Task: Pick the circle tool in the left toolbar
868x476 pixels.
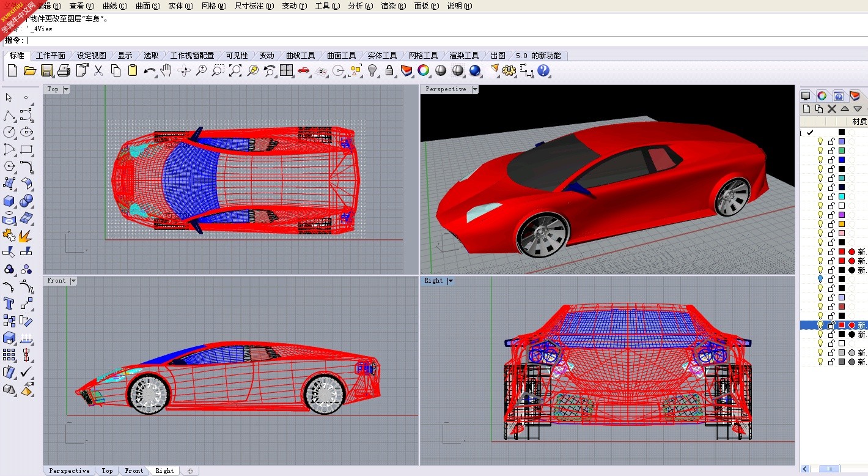Action: click(9, 132)
